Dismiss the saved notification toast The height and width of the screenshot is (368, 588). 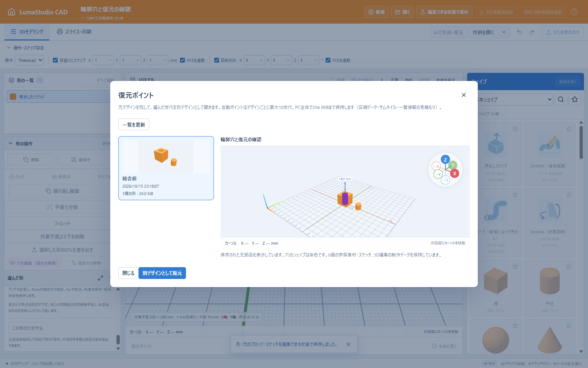[x=348, y=344]
